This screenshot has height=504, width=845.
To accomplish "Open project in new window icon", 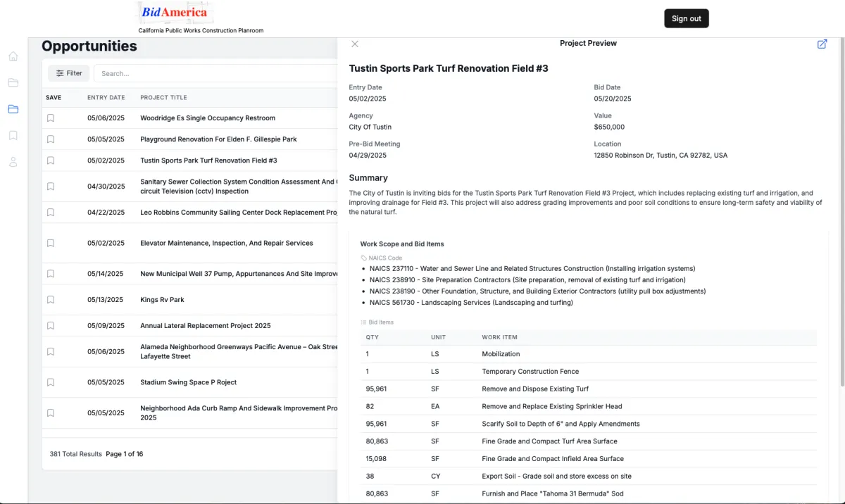I will click(x=822, y=44).
